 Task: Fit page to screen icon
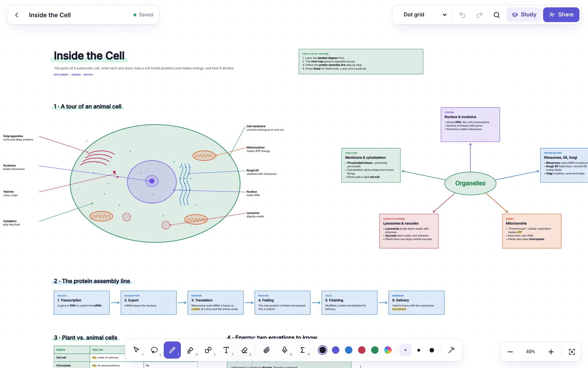572,352
